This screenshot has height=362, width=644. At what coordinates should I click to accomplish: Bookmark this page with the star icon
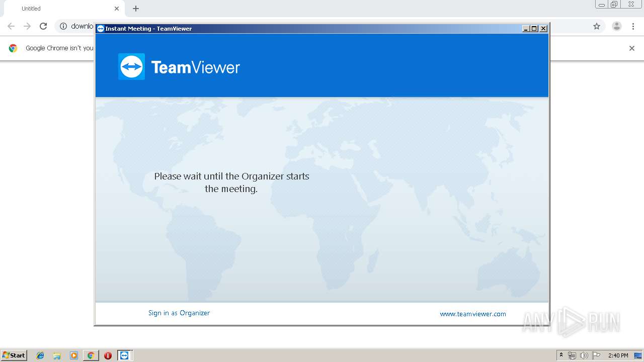pos(597,26)
